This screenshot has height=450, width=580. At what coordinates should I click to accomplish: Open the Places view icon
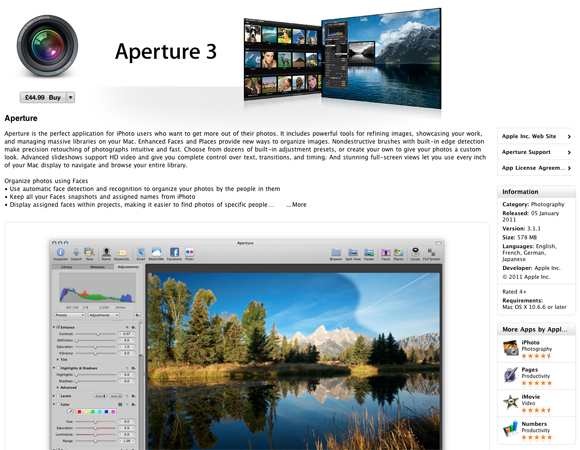398,253
